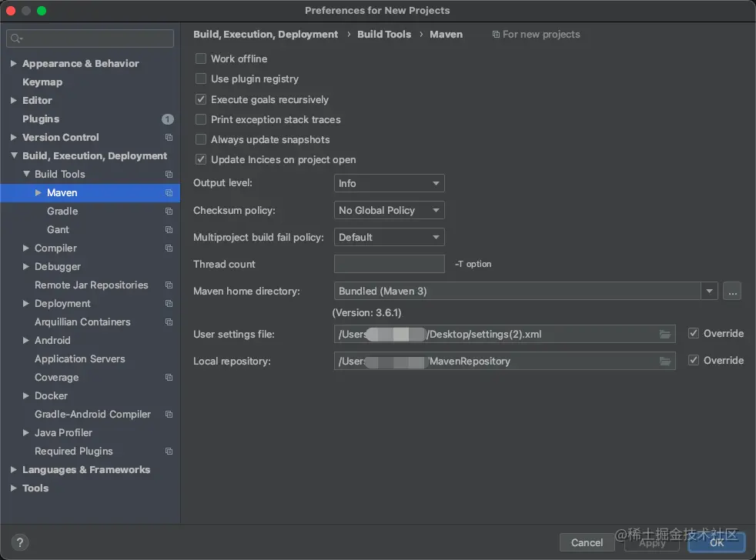
Task: Uncheck Update Indices on project open
Action: [201, 159]
